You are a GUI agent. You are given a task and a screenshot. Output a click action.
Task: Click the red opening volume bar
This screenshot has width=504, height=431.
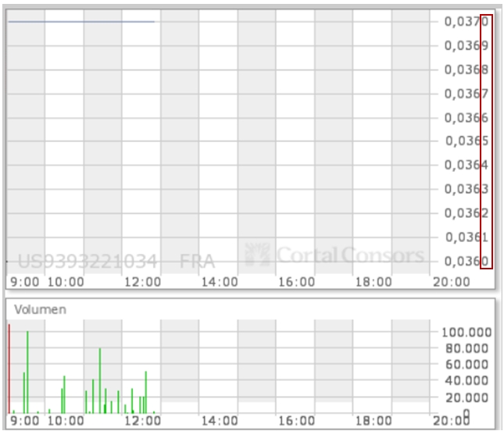point(9,369)
